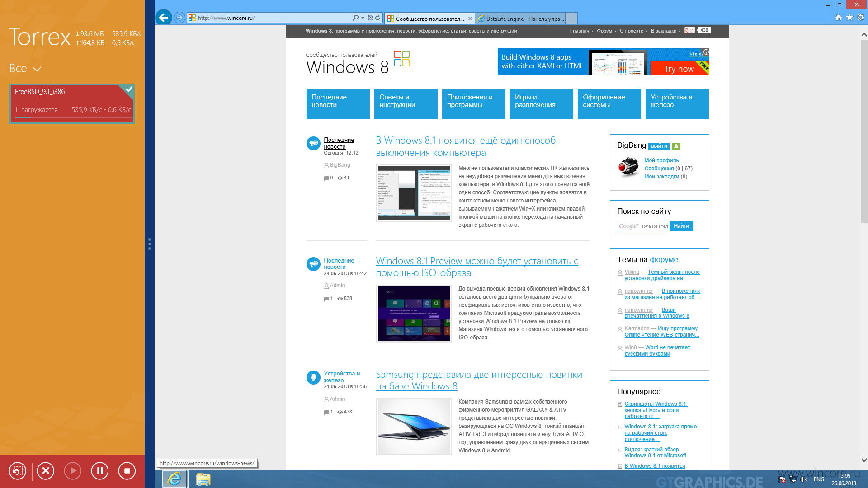This screenshot has height=488, width=868.
Task: Click thumbnail of the shutdown article
Action: [x=414, y=192]
